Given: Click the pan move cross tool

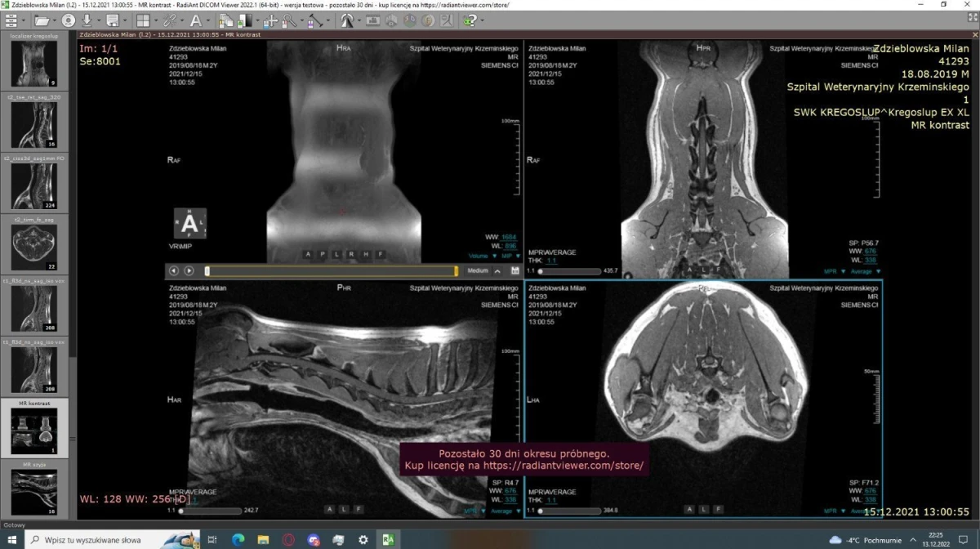Looking at the screenshot, I should pos(270,20).
